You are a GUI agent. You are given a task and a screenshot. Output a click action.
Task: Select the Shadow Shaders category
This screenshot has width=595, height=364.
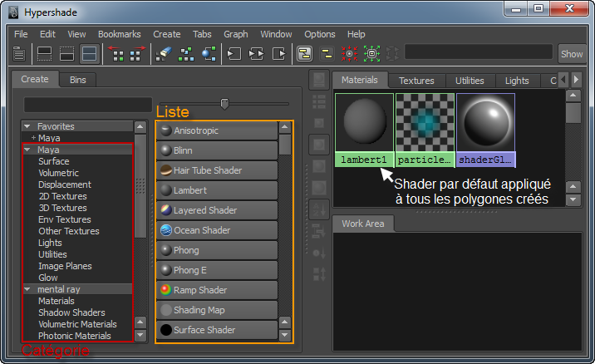[71, 312]
